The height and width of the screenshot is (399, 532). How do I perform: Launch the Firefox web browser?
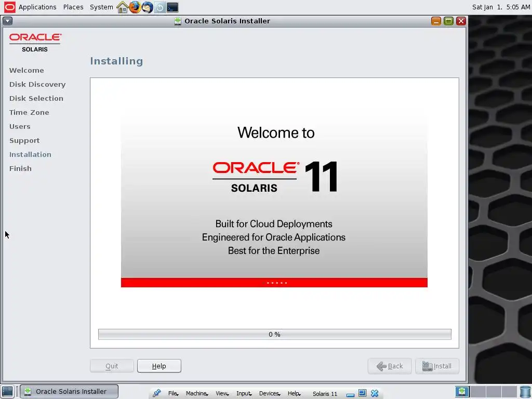coord(135,7)
